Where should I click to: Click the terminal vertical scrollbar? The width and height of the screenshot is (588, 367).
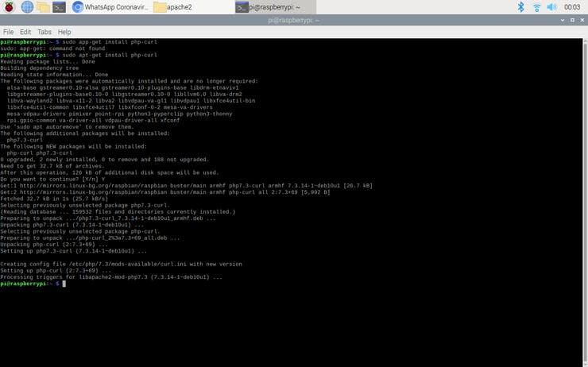click(586, 203)
